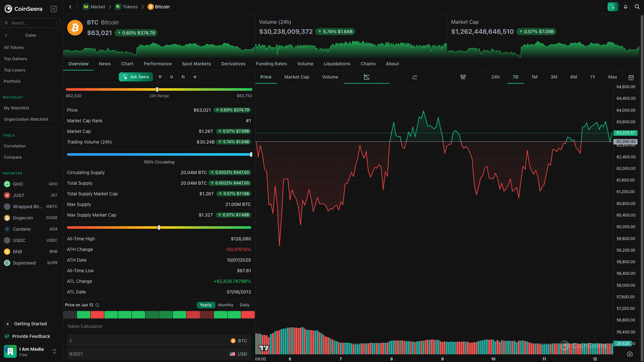Select the Daily price history option

tap(245, 305)
